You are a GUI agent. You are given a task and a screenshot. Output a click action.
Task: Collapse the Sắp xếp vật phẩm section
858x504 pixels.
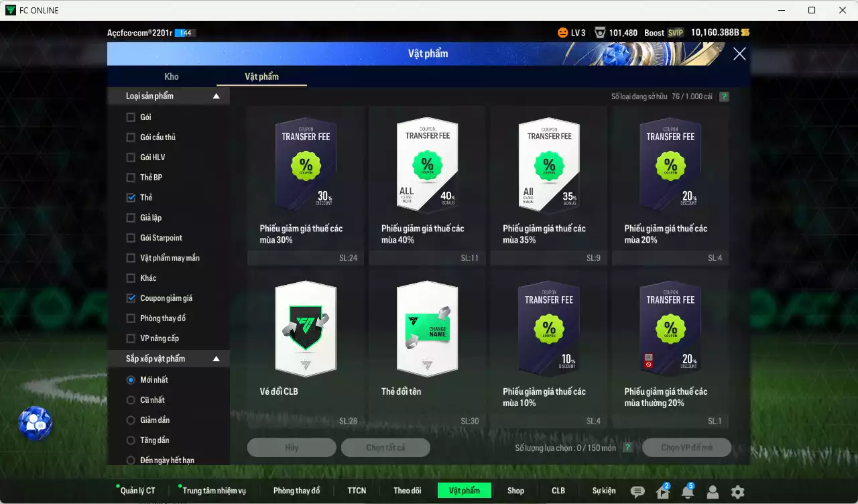click(216, 359)
